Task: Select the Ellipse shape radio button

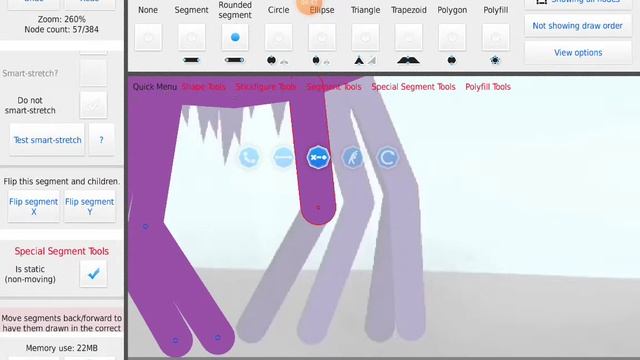Action: (322, 37)
